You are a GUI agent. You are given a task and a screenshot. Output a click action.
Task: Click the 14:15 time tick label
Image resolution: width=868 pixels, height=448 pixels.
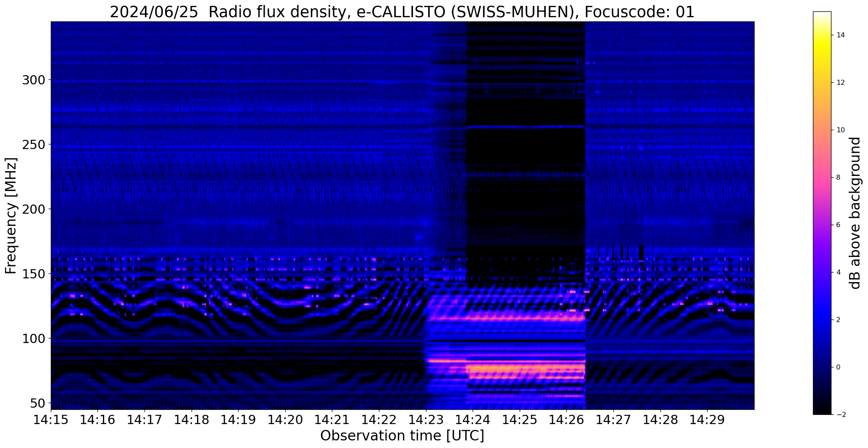tap(51, 420)
